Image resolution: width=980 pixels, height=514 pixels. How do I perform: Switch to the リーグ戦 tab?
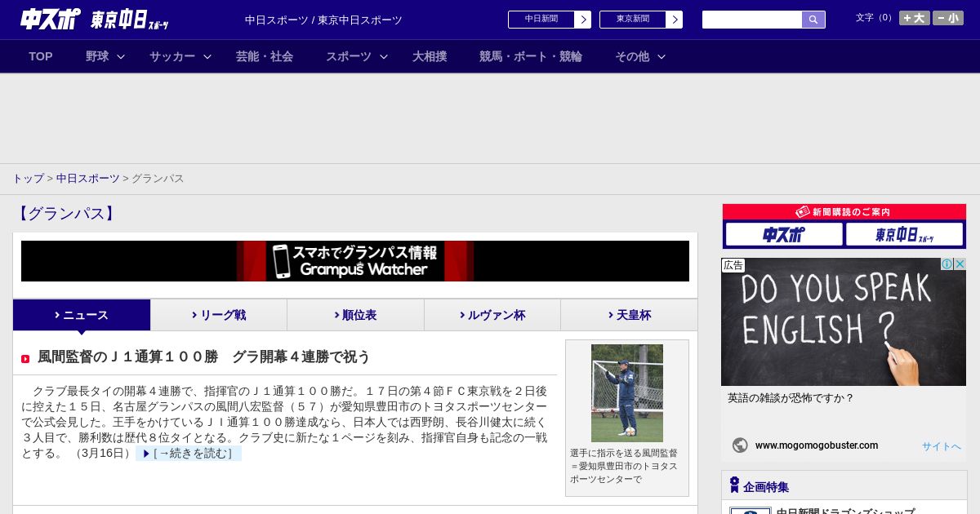point(219,315)
